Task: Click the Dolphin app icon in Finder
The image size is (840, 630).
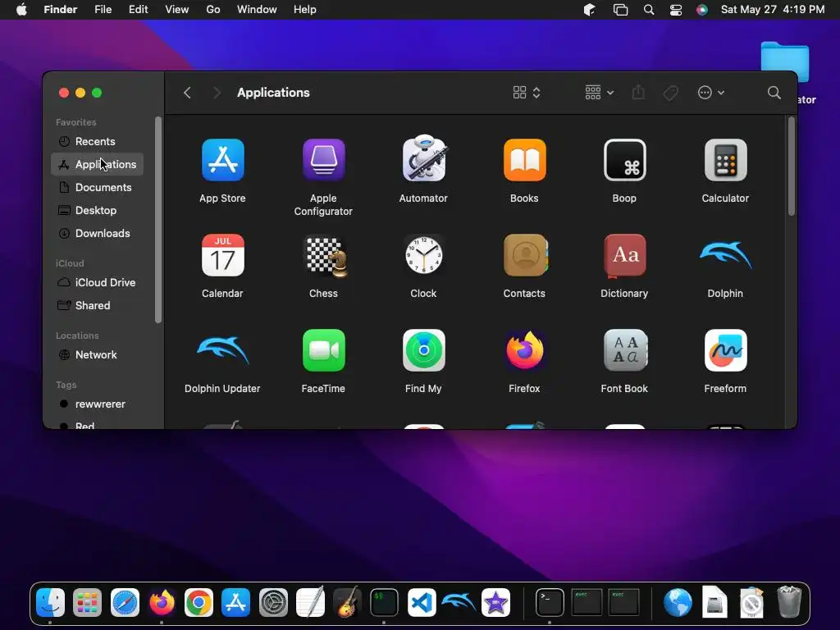Action: tap(725, 255)
